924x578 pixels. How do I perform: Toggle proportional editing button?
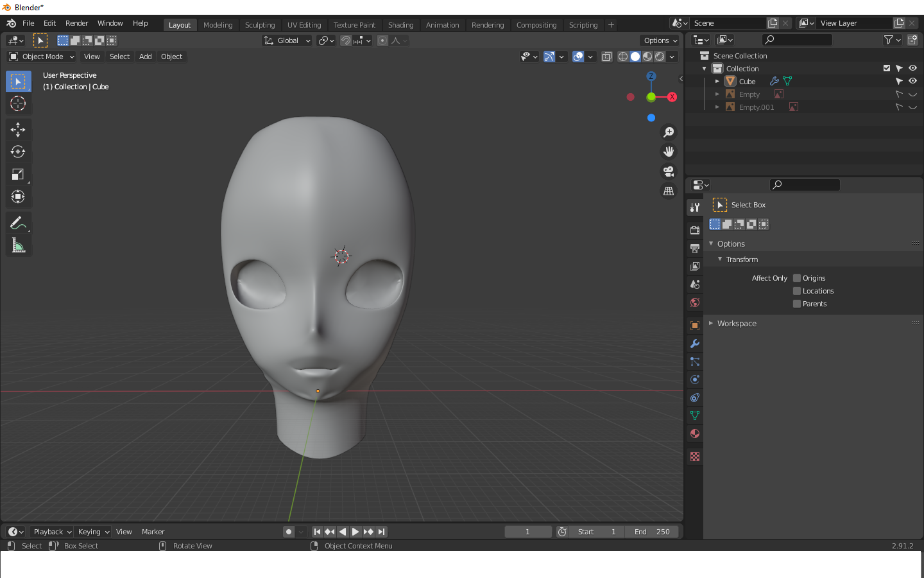382,40
